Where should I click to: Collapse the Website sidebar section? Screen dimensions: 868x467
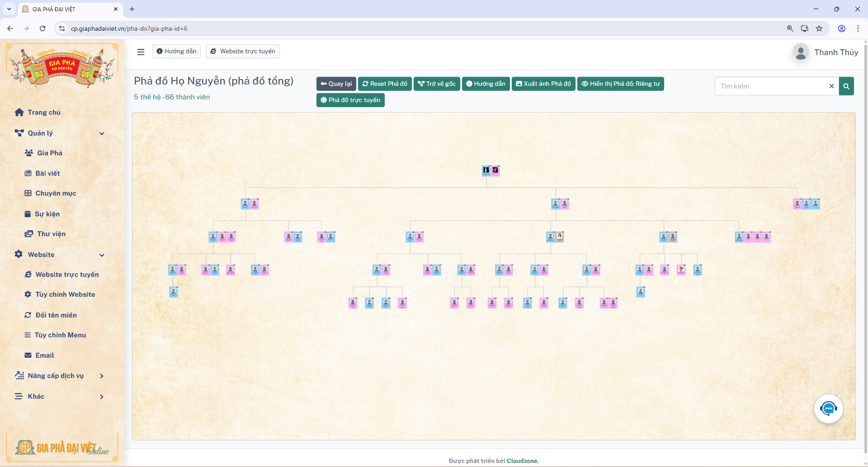pos(102,255)
